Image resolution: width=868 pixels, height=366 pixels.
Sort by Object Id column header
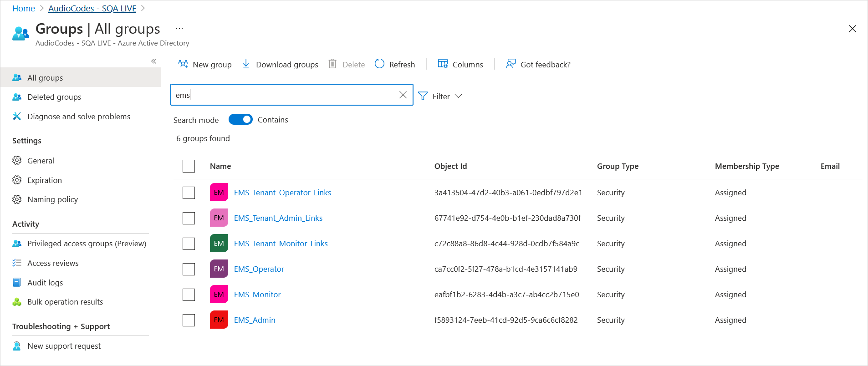click(x=450, y=166)
